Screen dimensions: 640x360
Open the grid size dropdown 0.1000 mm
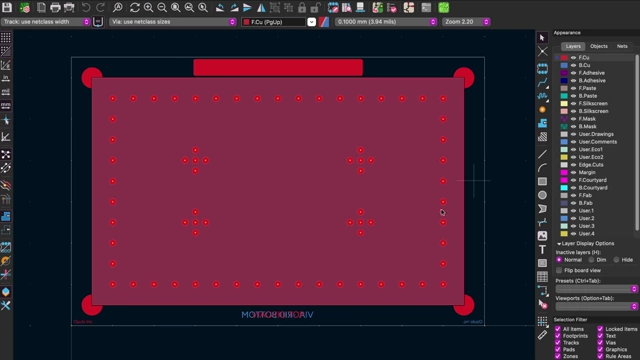[386, 22]
